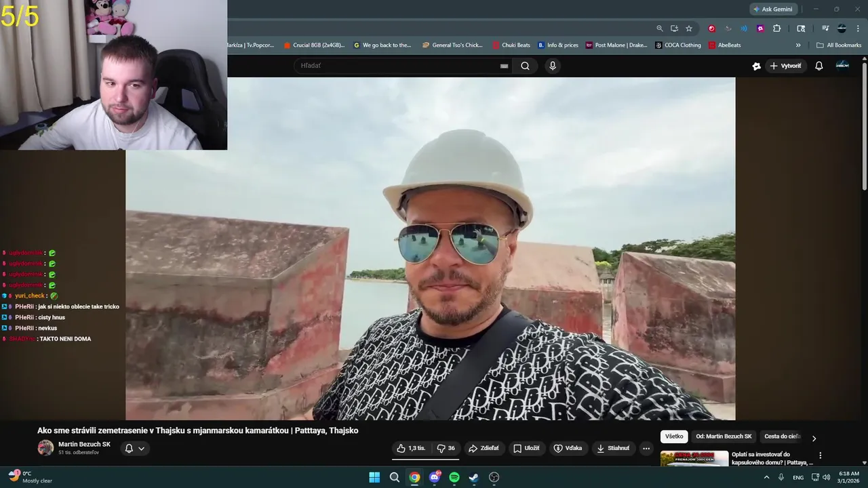
Task: Open 'Chuki Beats' bookmark
Action: coord(511,45)
